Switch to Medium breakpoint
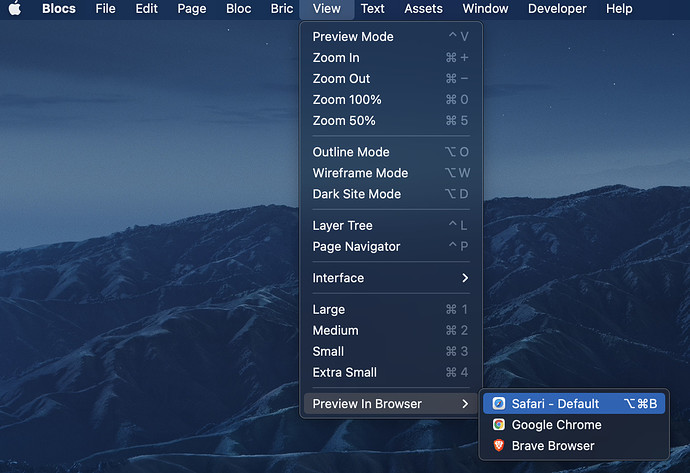690x473 pixels. click(x=391, y=330)
